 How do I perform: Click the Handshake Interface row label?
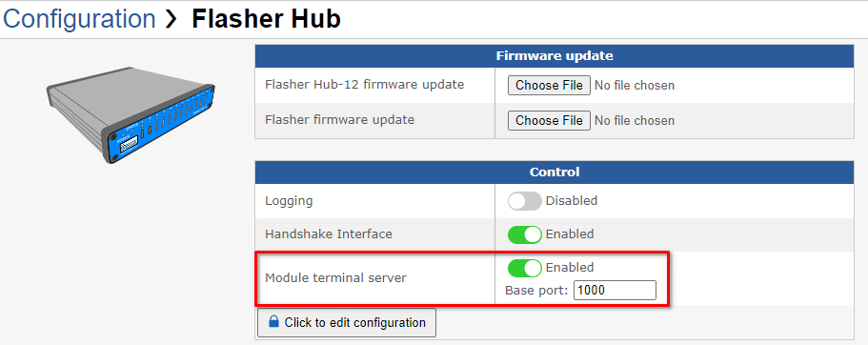pyautogui.click(x=329, y=234)
